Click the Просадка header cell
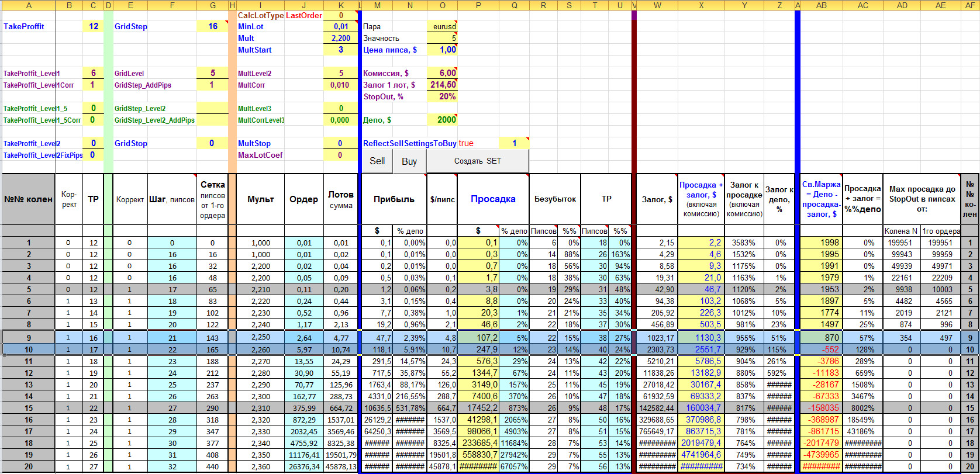Viewport: 980px width, 474px height. (493, 199)
